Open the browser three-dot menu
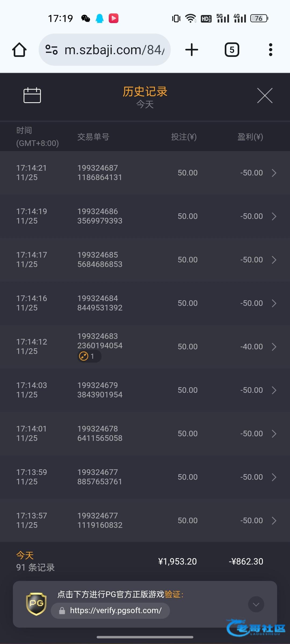This screenshot has height=644, width=290. [270, 50]
